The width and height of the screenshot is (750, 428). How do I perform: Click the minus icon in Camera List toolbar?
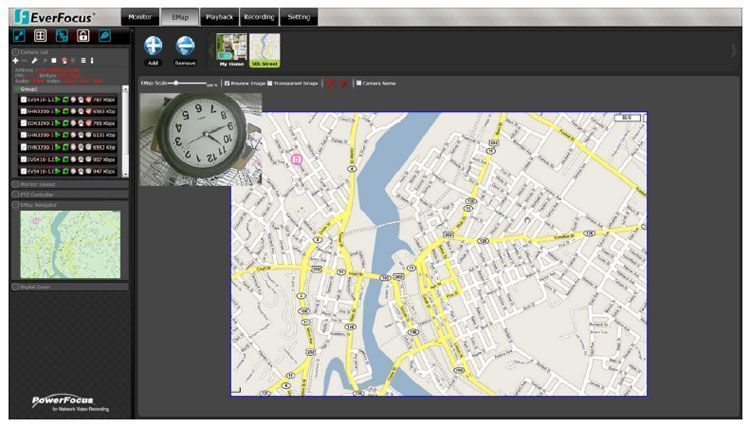(x=24, y=61)
